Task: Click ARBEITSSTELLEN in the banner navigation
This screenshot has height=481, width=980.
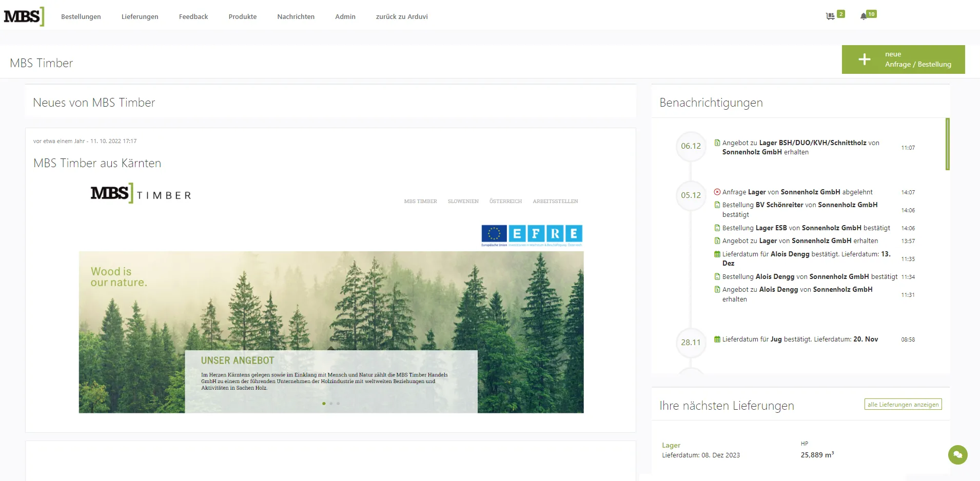Action: click(x=555, y=202)
